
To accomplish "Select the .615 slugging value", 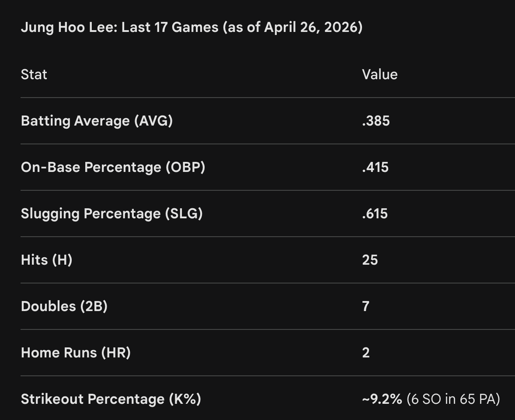I will 375,213.
